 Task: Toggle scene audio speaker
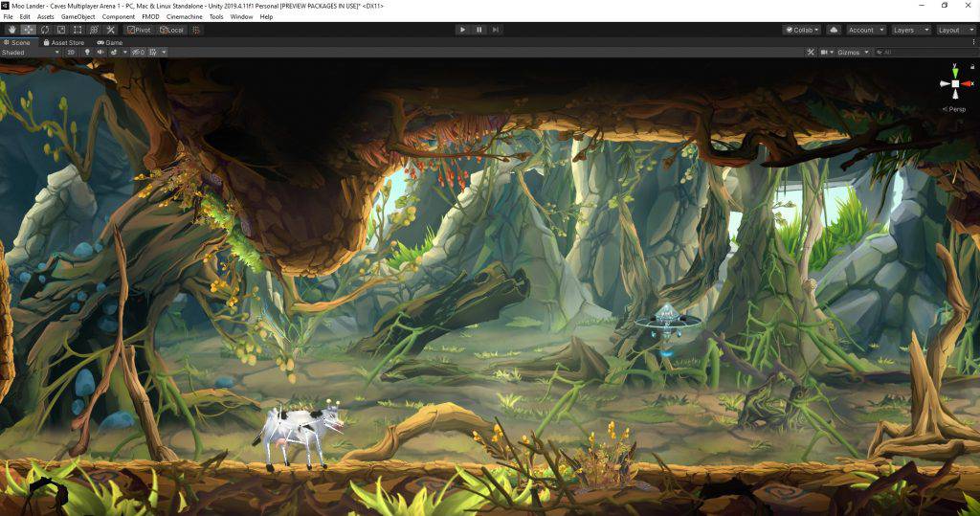[100, 53]
